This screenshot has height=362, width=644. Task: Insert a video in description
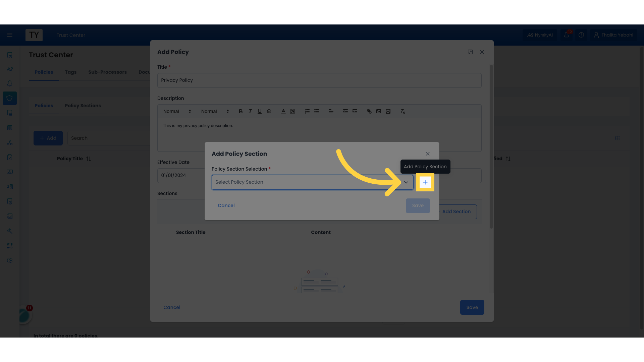pos(388,111)
